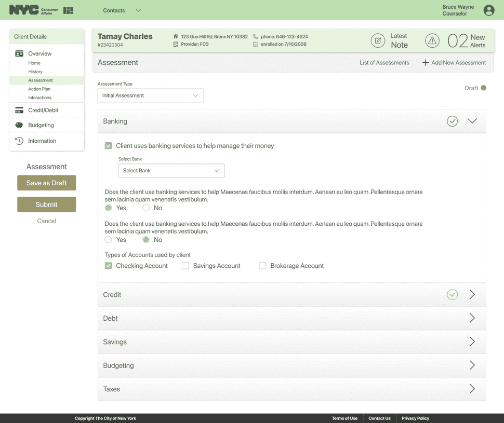The height and width of the screenshot is (423, 504).
Task: Click the green checkmark on Banking section
Action: click(x=452, y=121)
